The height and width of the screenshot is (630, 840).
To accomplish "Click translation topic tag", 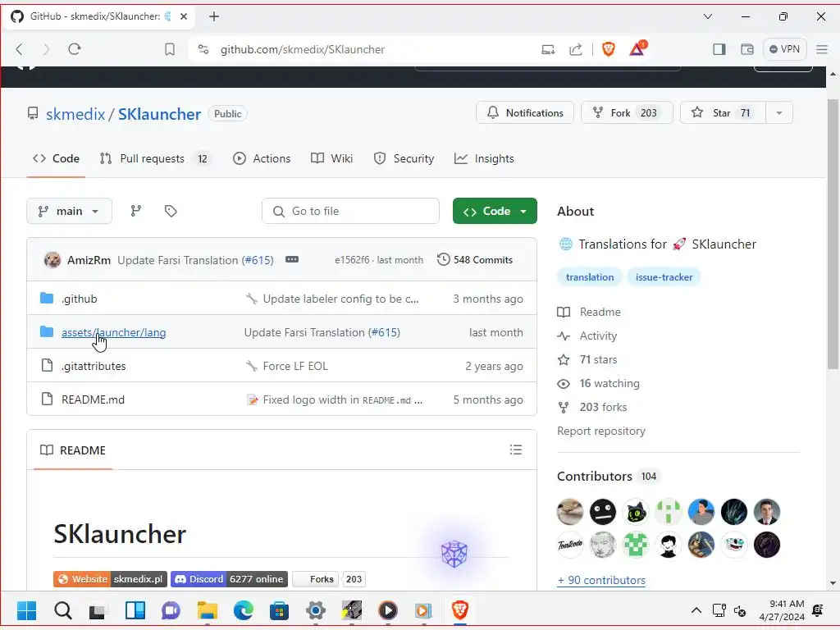I will (590, 277).
